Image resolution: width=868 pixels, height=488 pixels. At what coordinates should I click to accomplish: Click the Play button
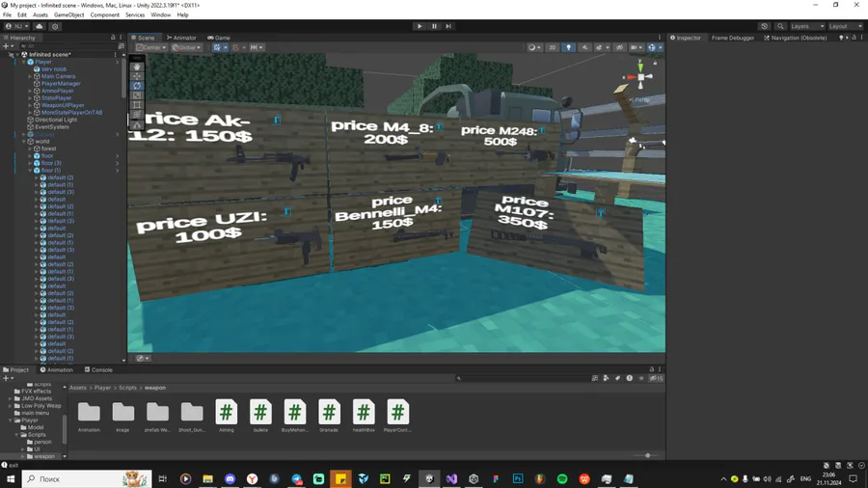coord(420,26)
